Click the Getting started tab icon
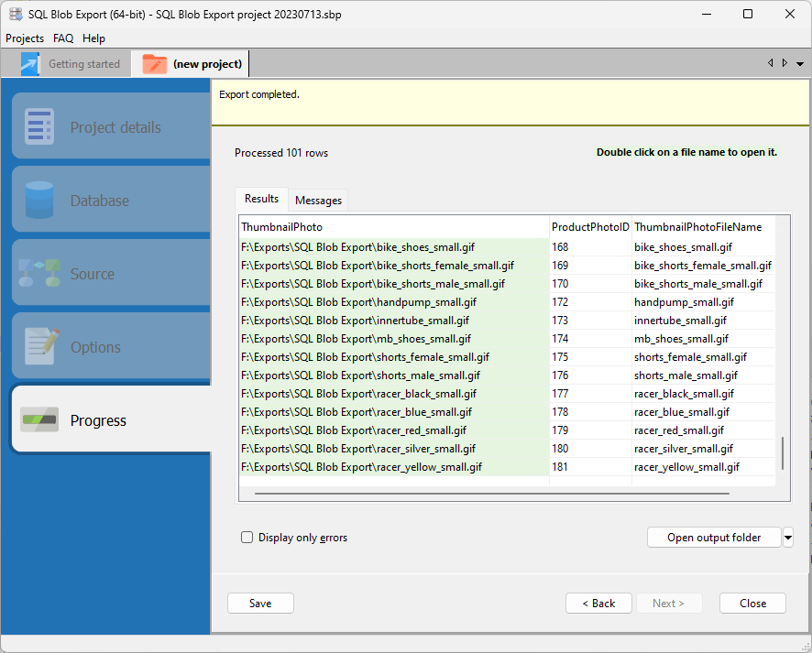Image resolution: width=812 pixels, height=653 pixels. point(30,64)
